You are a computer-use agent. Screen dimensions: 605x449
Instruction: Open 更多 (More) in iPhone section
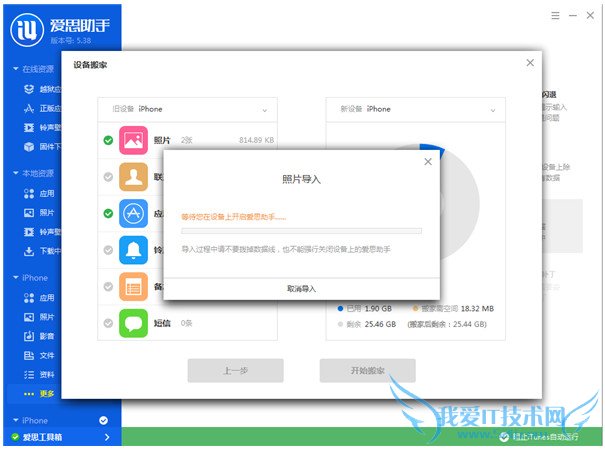39,394
